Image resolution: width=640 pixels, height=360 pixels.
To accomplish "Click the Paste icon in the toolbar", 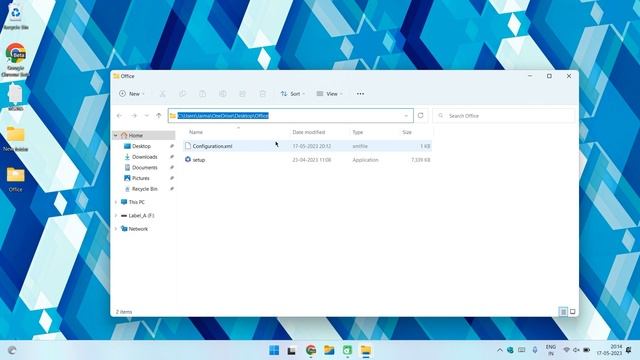I will pos(202,94).
